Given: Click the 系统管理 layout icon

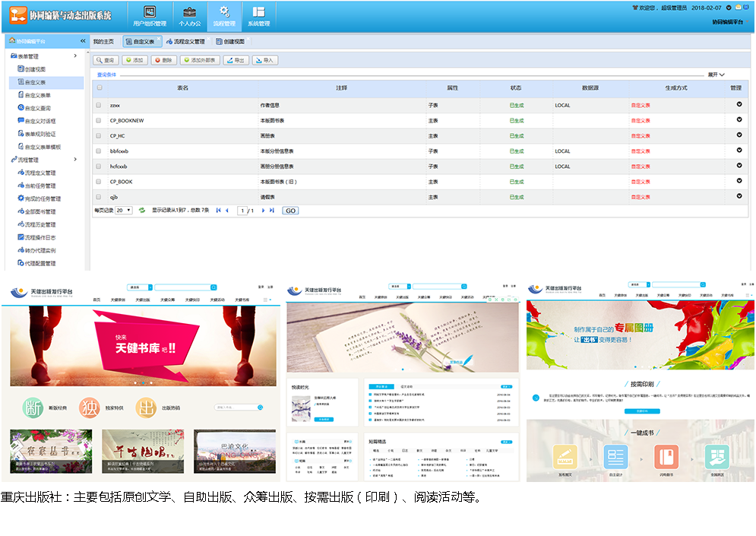Looking at the screenshot, I should tap(258, 12).
